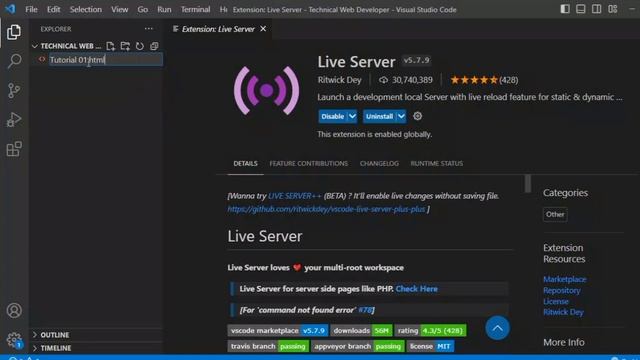Image resolution: width=640 pixels, height=360 pixels.
Task: Open the Selection menu
Action: click(86, 9)
